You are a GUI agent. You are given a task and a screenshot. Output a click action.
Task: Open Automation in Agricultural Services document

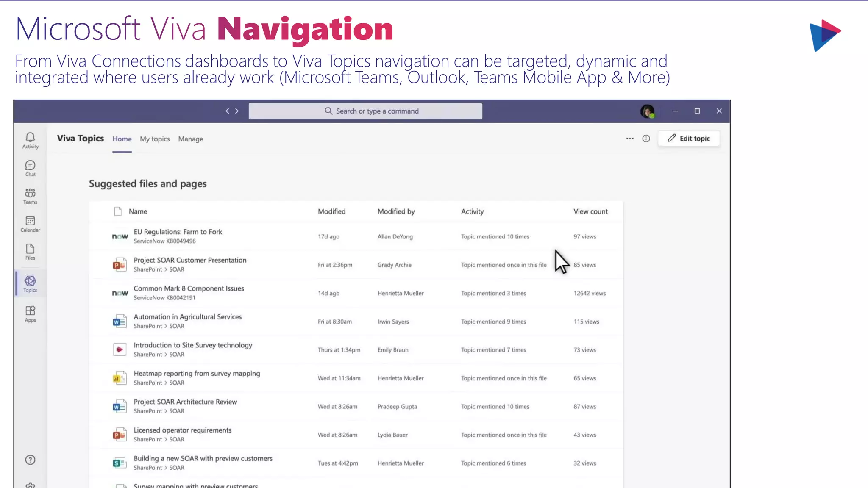pos(188,317)
